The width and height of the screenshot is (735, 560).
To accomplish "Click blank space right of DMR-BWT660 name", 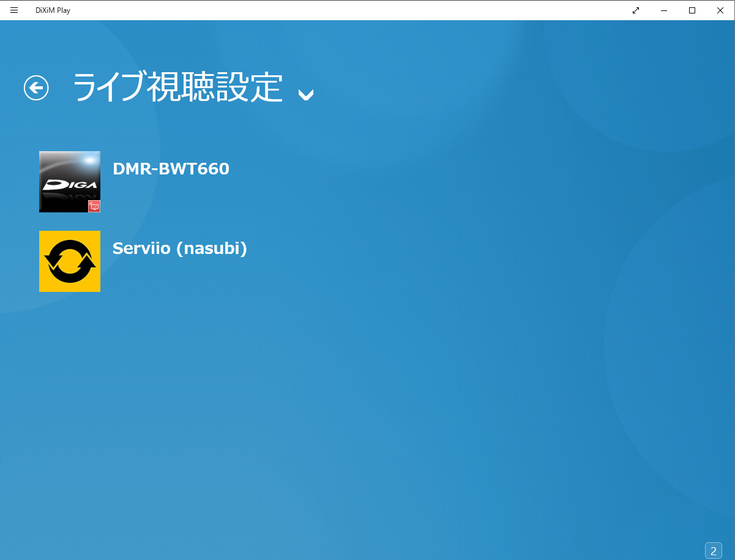I will click(x=428, y=169).
